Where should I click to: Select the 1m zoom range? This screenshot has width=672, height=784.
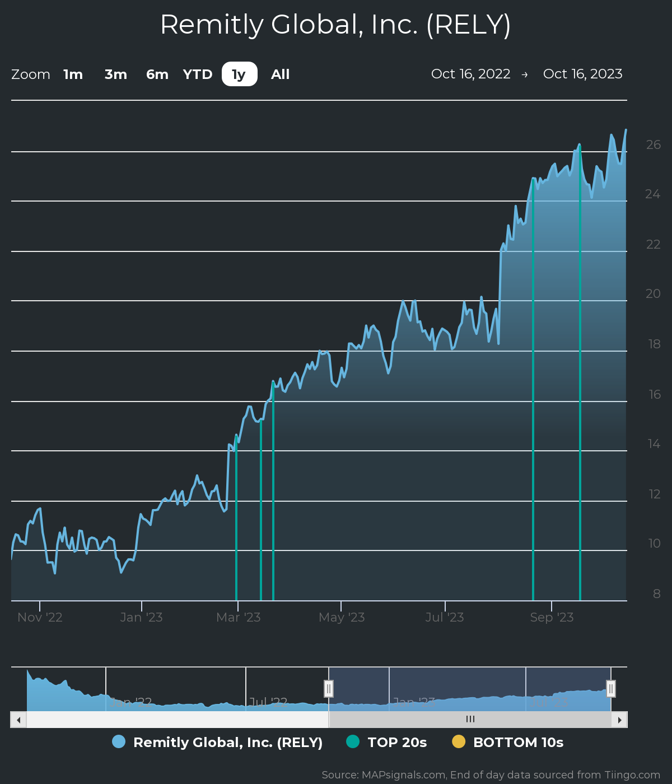pos(73,74)
